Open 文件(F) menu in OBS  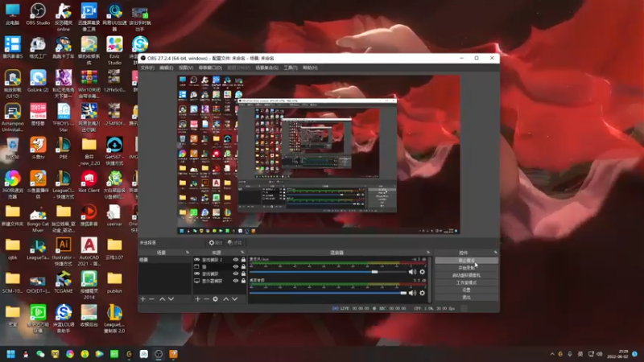[x=147, y=68]
